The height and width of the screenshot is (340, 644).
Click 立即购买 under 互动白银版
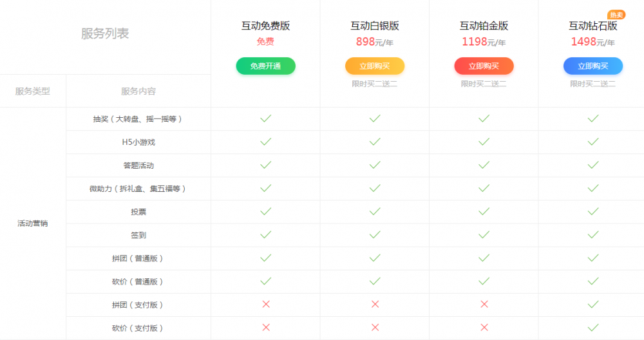point(375,66)
